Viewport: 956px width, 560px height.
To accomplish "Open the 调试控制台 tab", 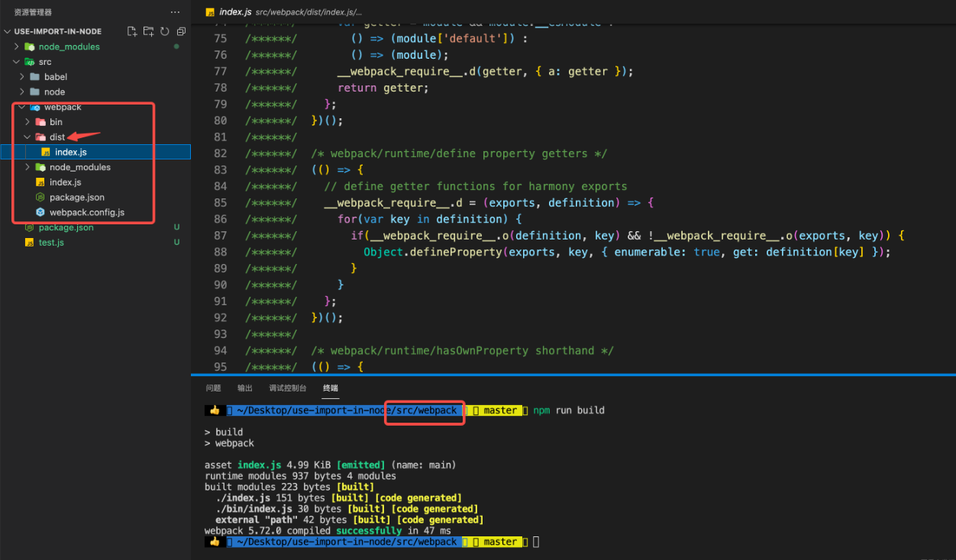I will [288, 388].
